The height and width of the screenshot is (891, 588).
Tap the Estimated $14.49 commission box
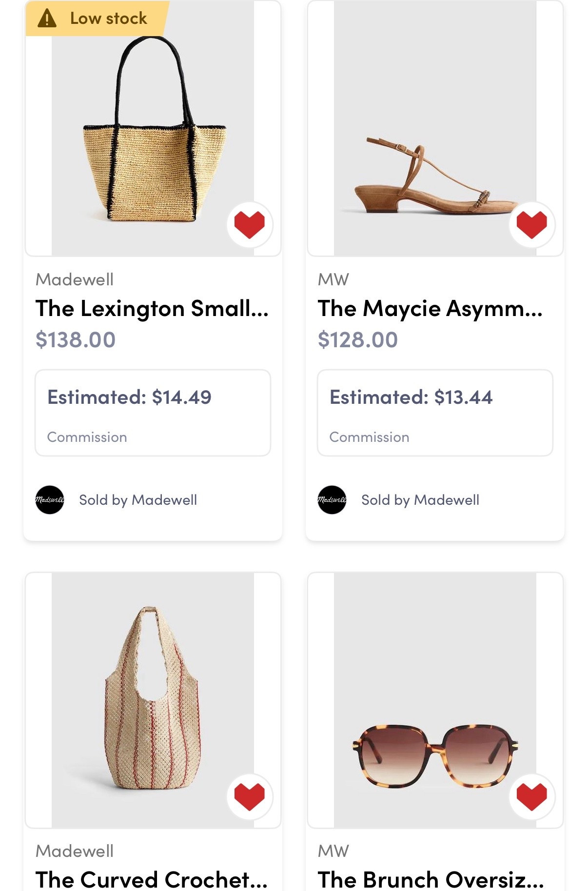point(153,413)
